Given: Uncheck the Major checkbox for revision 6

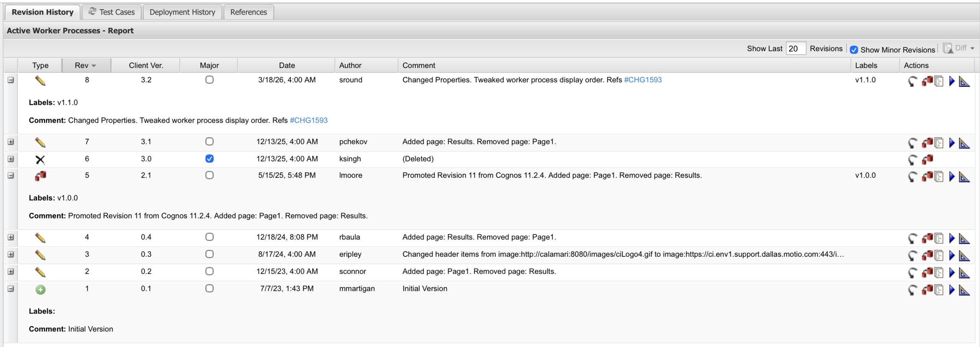Looking at the screenshot, I should click(209, 159).
